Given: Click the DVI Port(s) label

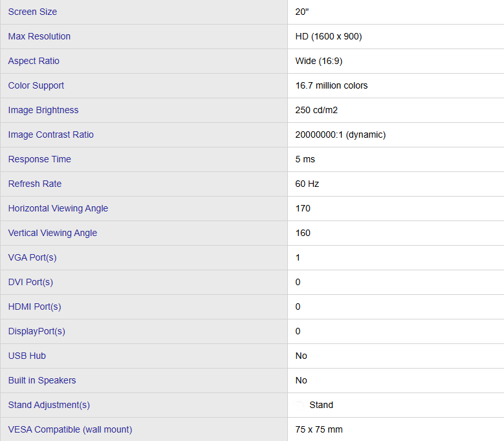Looking at the screenshot, I should click(30, 282).
